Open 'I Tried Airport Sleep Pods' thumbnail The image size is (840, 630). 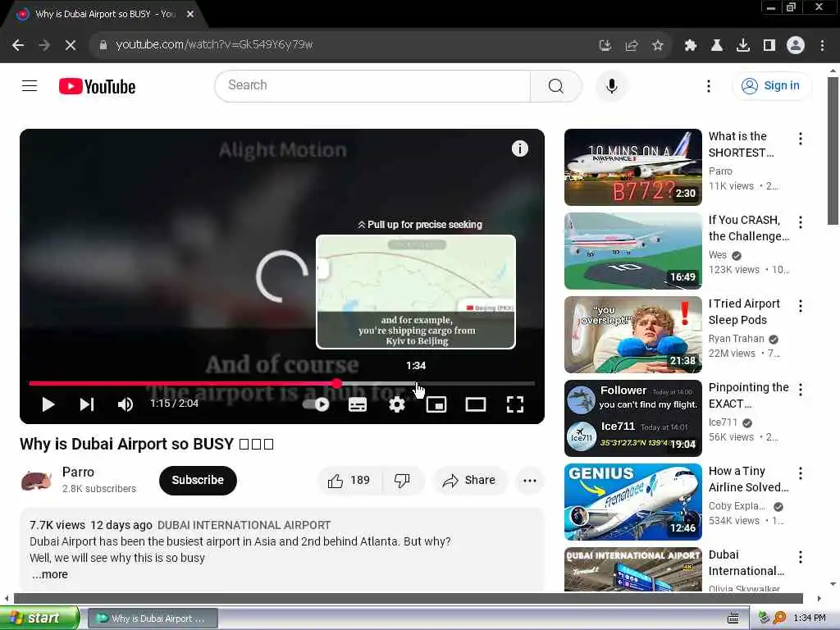(x=632, y=335)
